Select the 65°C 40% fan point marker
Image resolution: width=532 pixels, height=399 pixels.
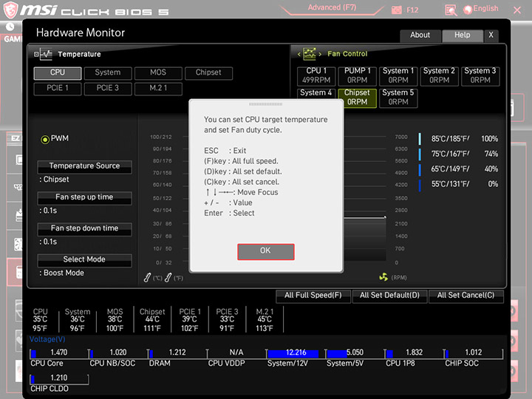[420, 170]
